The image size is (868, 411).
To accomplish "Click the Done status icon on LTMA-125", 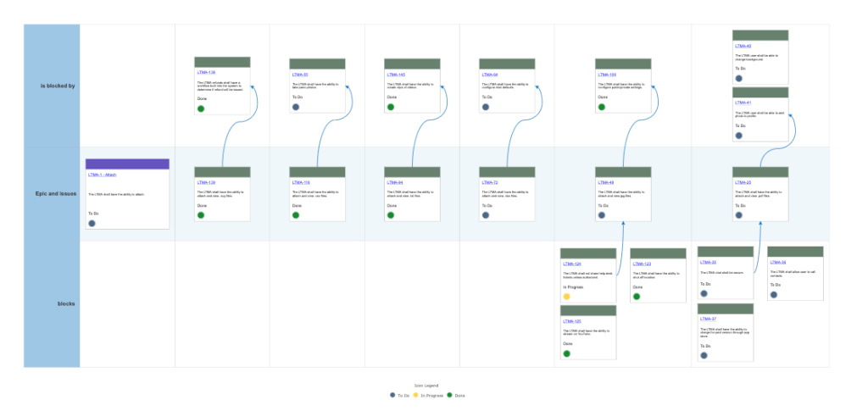I will tap(567, 353).
